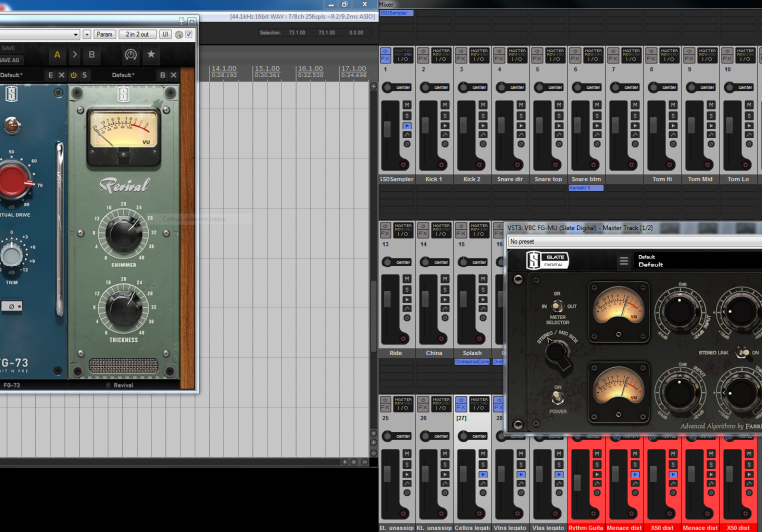Screen dimensions: 762x532
Task: Click the dial-with-arrows icon in Slate rack
Action: point(130,55)
